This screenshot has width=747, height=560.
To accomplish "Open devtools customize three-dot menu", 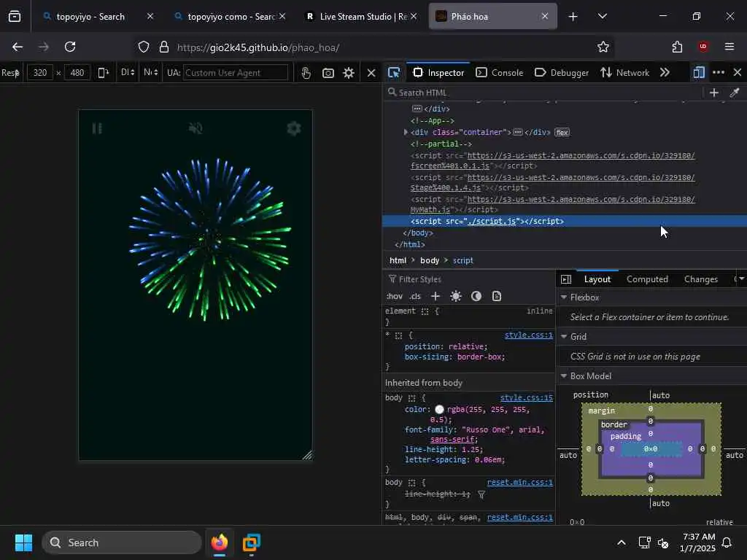I will coord(719,72).
